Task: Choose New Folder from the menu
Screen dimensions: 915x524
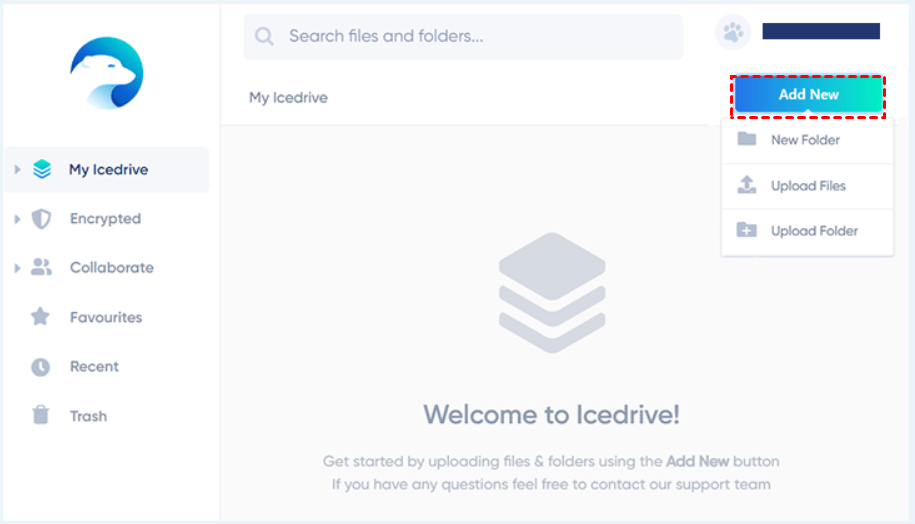Action: 805,140
